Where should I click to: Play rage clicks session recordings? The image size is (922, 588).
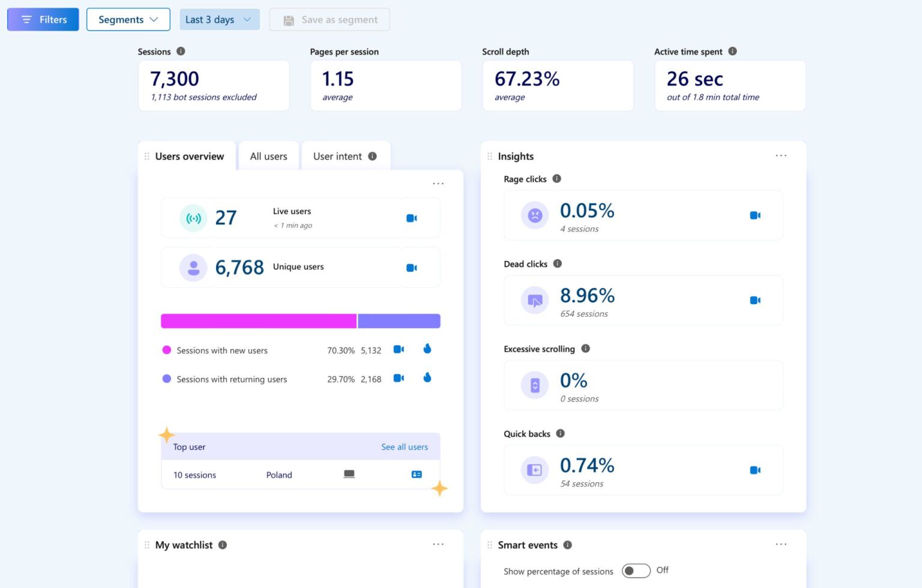755,215
